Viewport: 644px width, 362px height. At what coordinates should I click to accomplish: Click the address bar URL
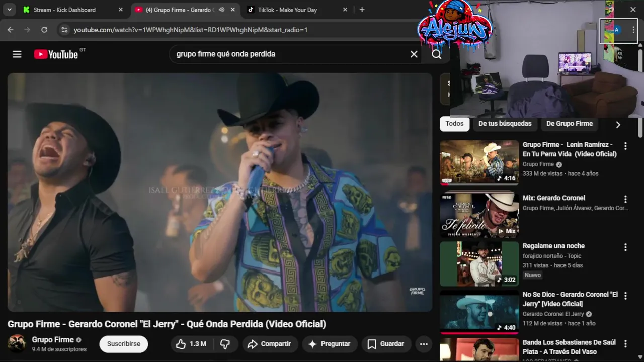[191, 30]
